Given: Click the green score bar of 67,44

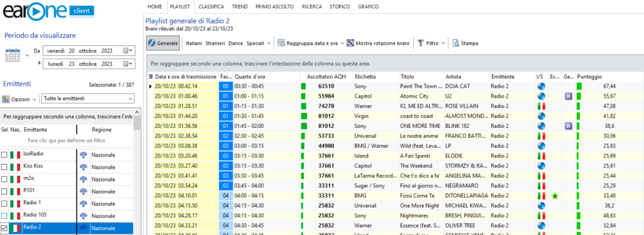Looking at the screenshot, I should click(579, 86).
